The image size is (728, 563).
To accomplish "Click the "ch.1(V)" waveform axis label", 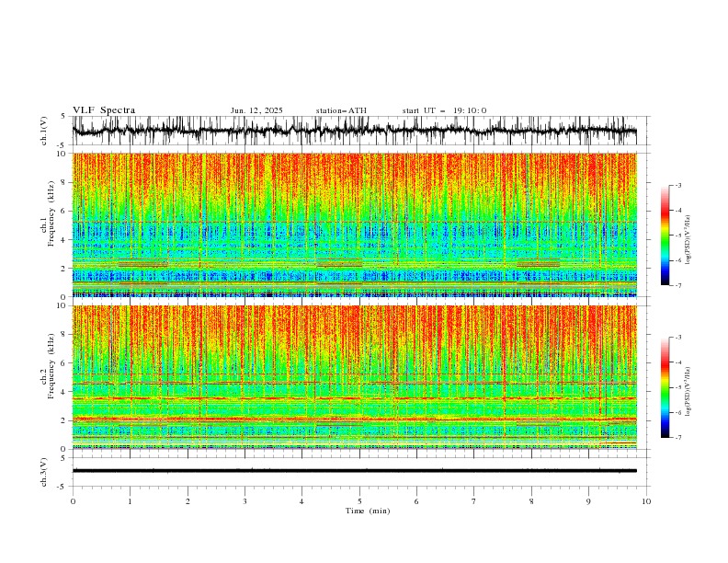I will click(44, 131).
